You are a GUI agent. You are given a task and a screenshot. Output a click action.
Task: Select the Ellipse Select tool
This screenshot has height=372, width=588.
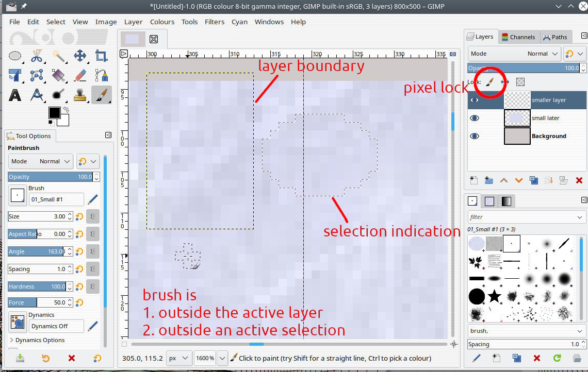pos(15,56)
